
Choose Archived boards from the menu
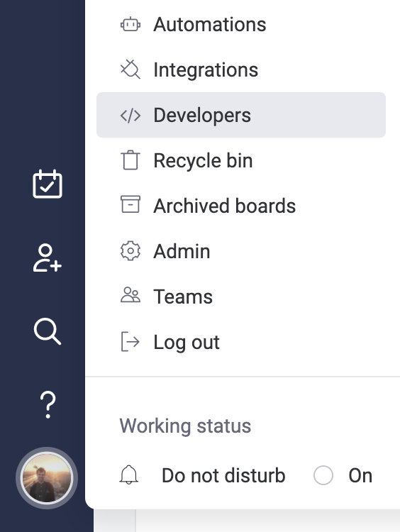[241, 206]
